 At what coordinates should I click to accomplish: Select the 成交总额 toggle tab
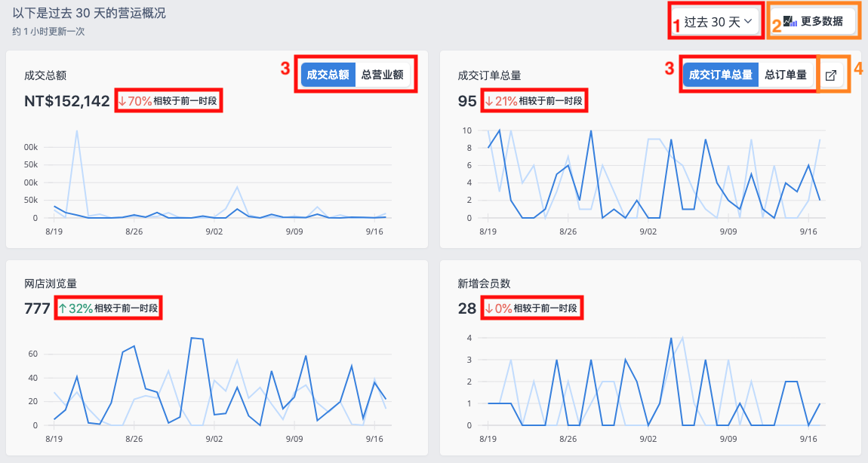328,75
